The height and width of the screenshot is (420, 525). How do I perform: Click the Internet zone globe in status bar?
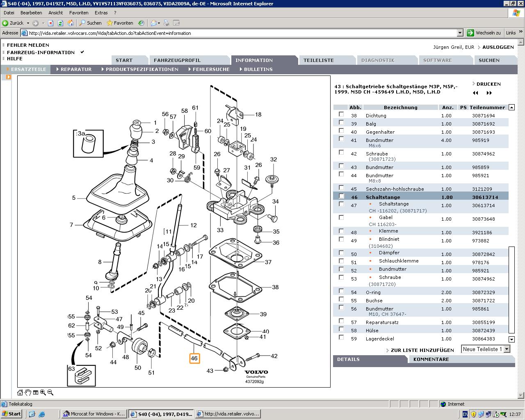click(x=443, y=404)
